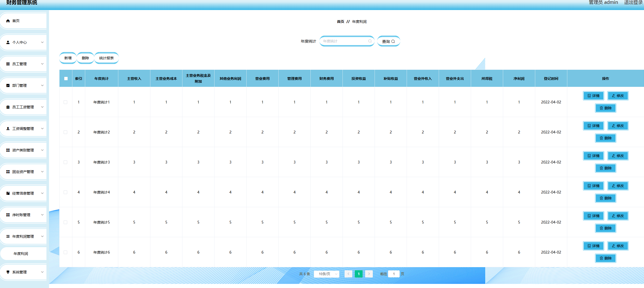Click the person icon beside 个人中心
The height and width of the screenshot is (288, 644).
click(x=8, y=42)
